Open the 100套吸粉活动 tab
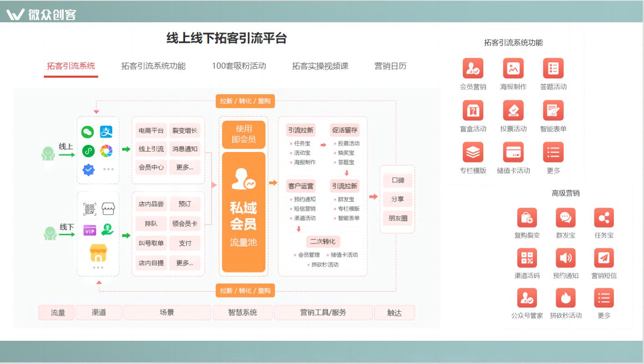Image resolution: width=644 pixels, height=364 pixels. point(239,66)
